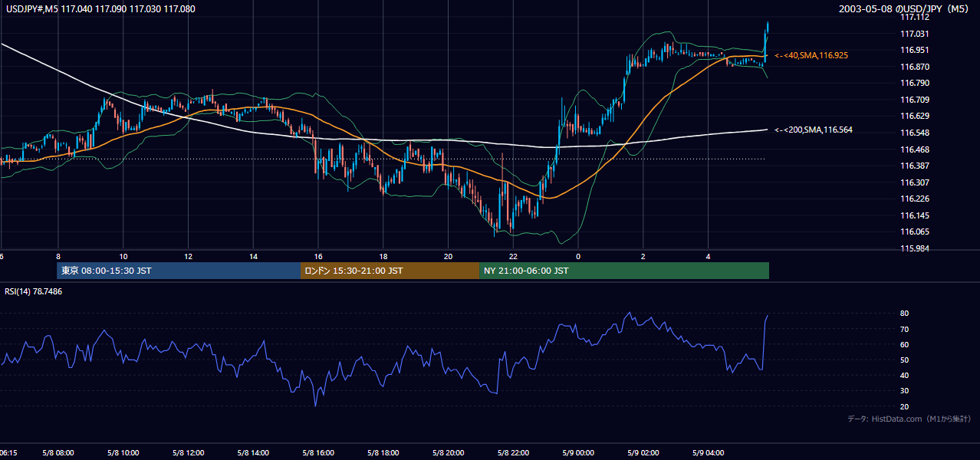Click RSI axis level 70
Viewport: 980px width, 460px height.
(x=904, y=329)
